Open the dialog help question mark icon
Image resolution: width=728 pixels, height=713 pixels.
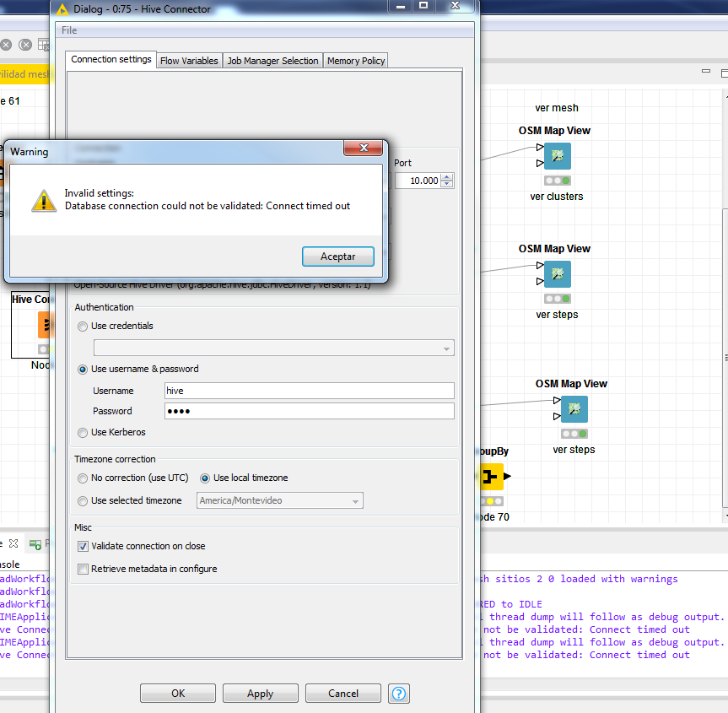click(x=400, y=694)
